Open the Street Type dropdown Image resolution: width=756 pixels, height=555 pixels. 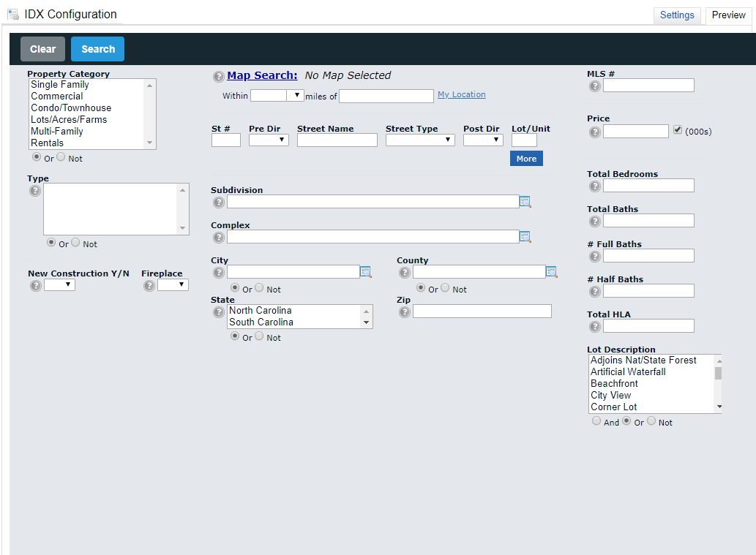click(x=420, y=140)
